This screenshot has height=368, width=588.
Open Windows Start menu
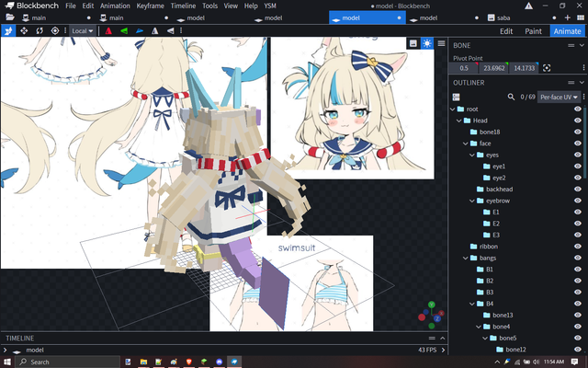coord(7,362)
